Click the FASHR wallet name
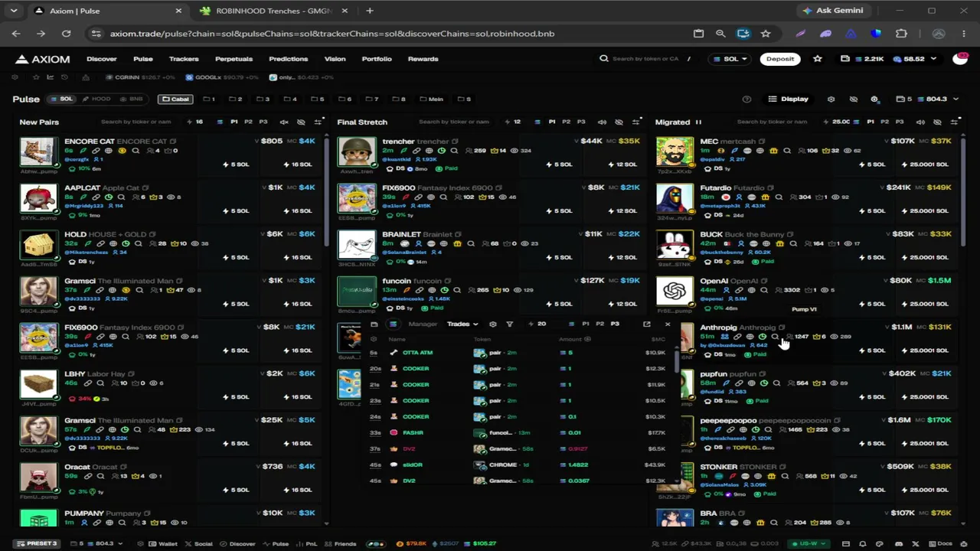 pyautogui.click(x=413, y=433)
